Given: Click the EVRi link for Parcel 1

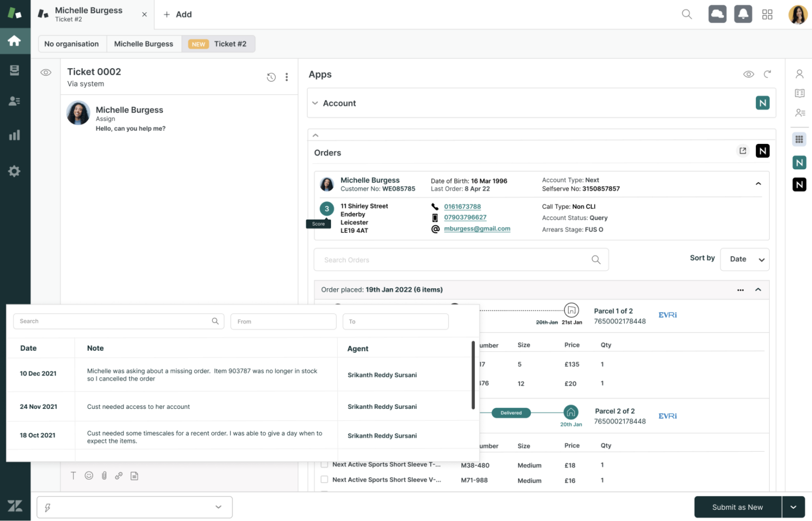Looking at the screenshot, I should click(668, 315).
